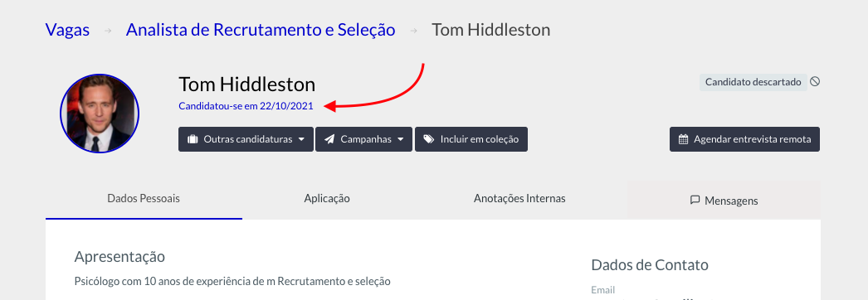Switch to the Mensagens tab

pos(724,201)
